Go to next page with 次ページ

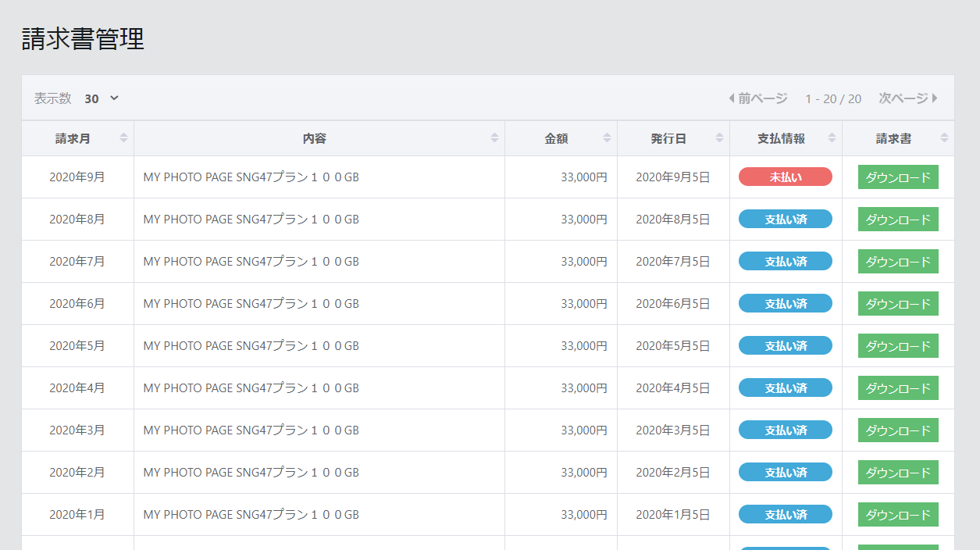(908, 98)
